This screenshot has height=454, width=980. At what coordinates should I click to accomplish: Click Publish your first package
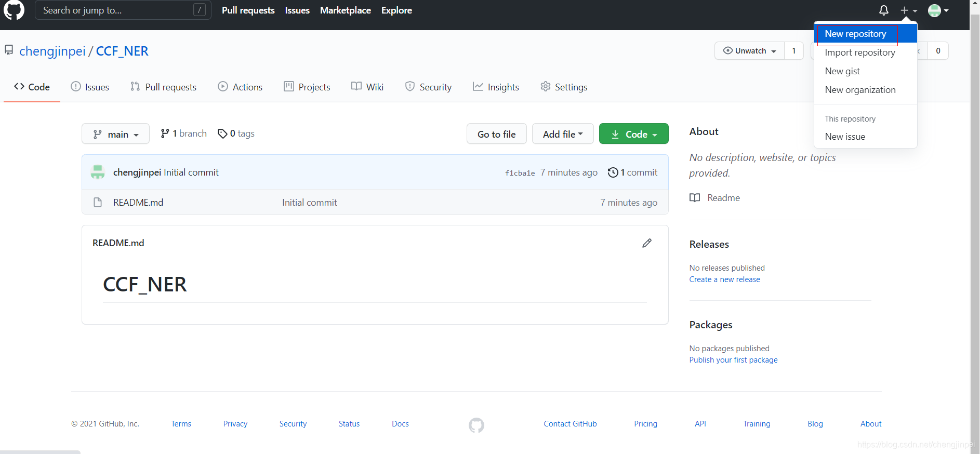733,360
